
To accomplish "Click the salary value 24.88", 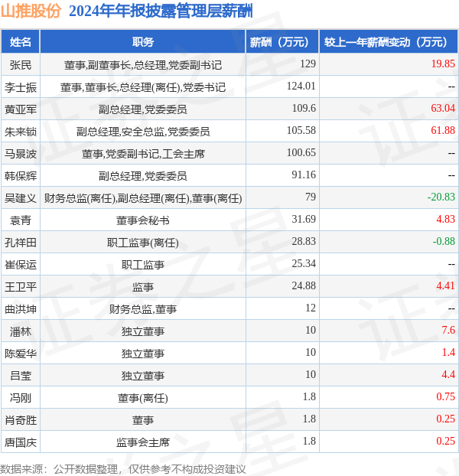I will click(304, 285).
